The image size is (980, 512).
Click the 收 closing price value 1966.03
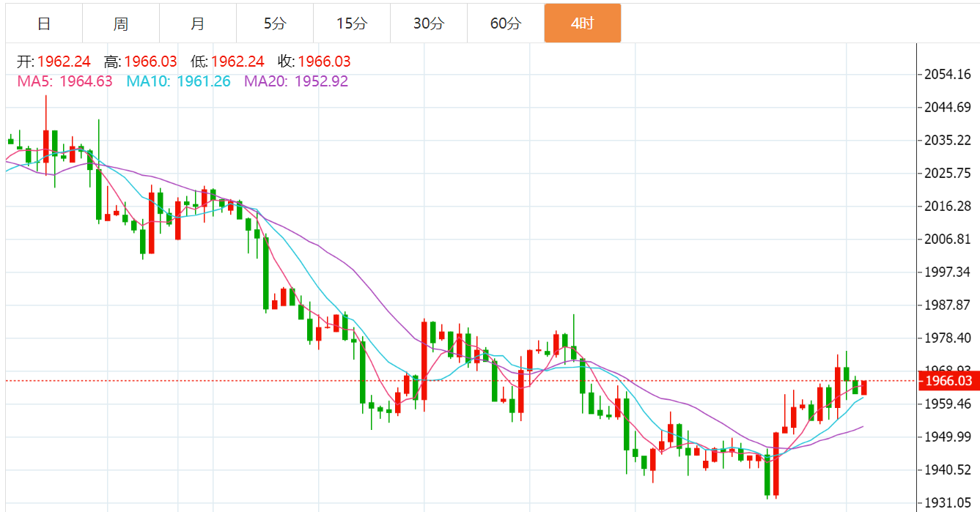click(324, 62)
